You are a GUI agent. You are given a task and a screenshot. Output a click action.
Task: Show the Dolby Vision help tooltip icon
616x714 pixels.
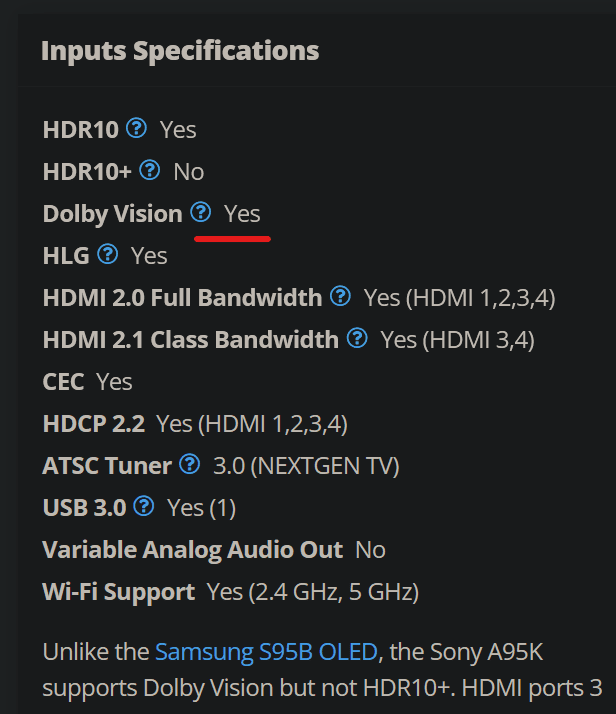(x=200, y=212)
